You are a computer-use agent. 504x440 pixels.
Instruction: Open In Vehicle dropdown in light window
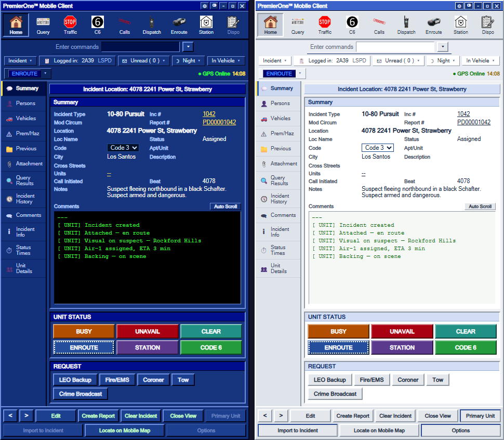480,60
